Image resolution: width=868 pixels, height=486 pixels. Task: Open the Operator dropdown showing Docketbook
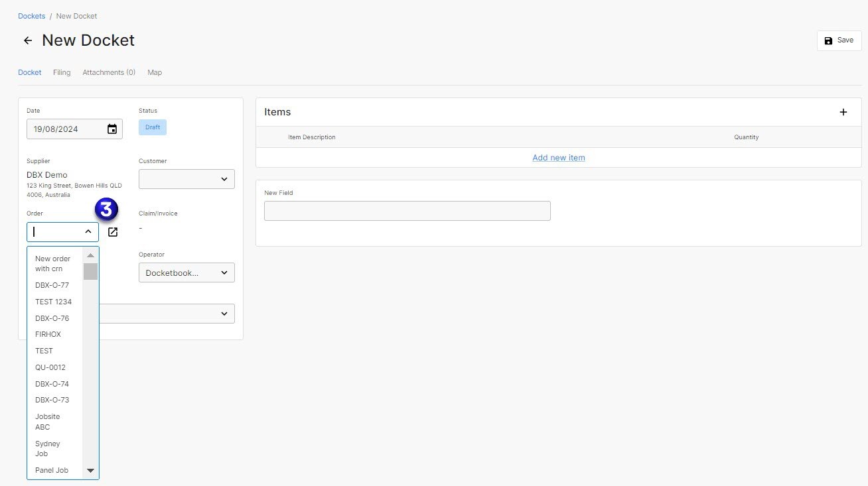click(x=186, y=273)
